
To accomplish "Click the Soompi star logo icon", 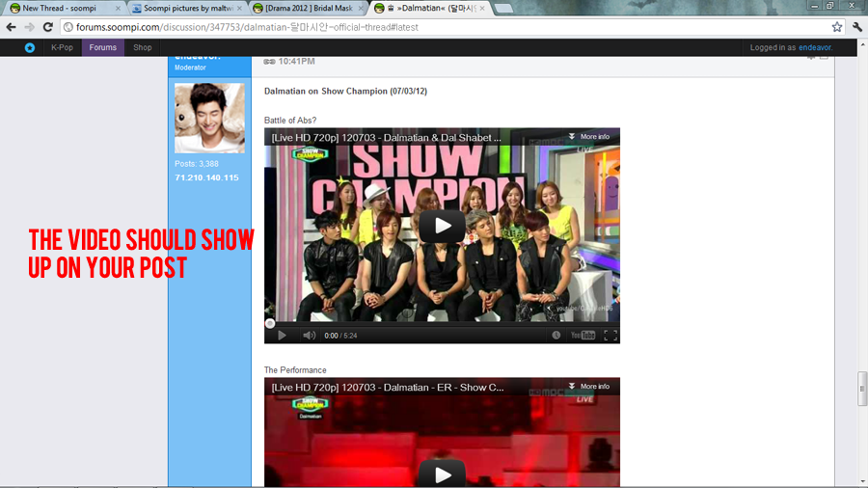I will [30, 47].
